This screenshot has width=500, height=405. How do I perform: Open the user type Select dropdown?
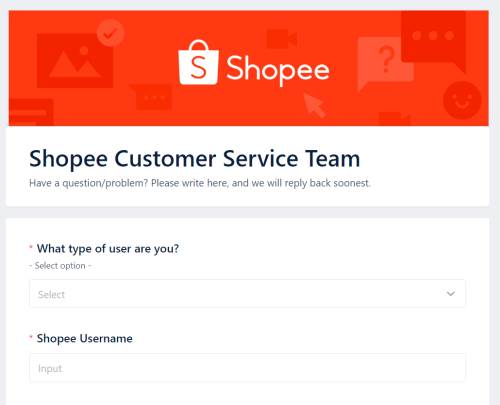tap(247, 294)
